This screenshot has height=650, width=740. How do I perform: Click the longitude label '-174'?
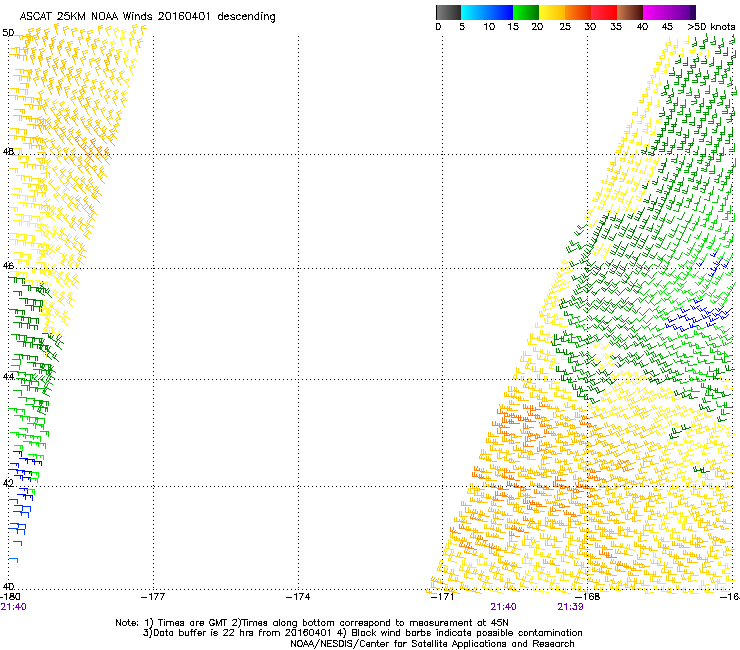coord(298,597)
